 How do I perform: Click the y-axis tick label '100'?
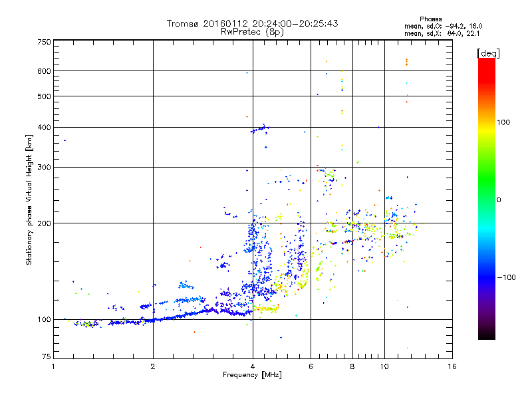coord(44,320)
